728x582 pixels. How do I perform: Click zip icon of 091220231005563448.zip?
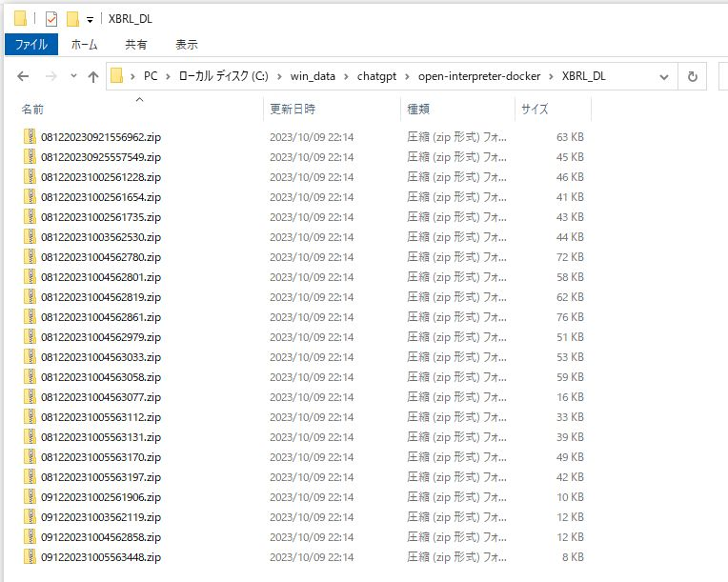(x=30, y=555)
